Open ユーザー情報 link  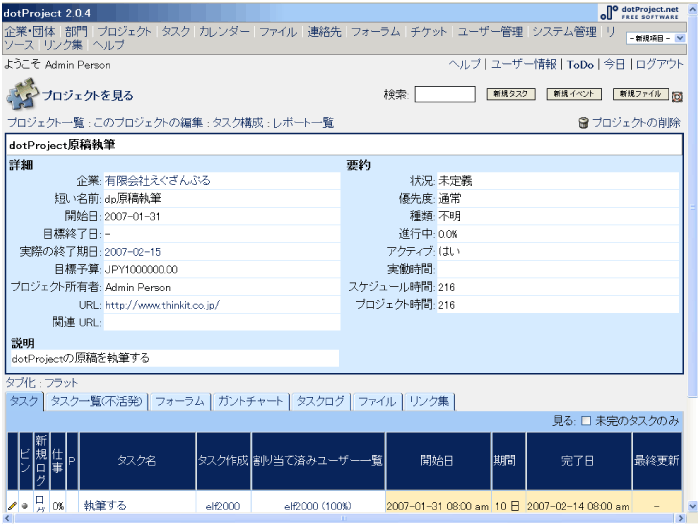[x=523, y=65]
